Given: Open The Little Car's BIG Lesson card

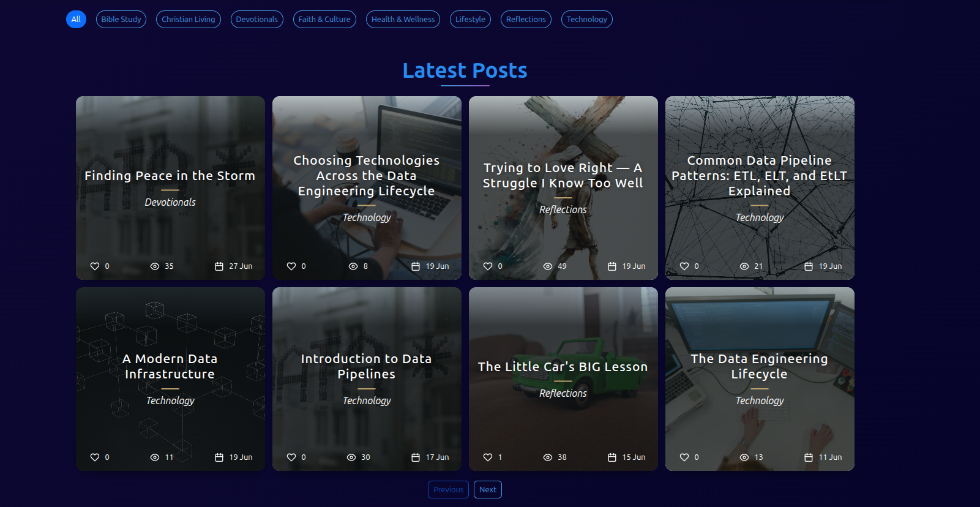Looking at the screenshot, I should coord(563,367).
